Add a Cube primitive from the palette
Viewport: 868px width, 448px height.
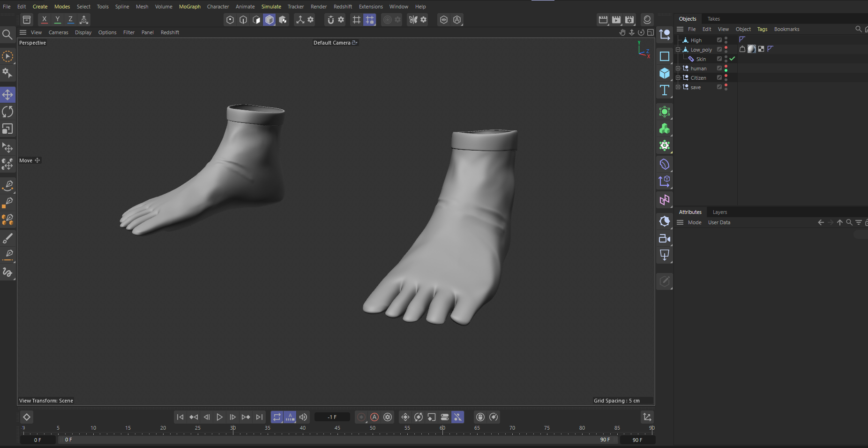[665, 73]
